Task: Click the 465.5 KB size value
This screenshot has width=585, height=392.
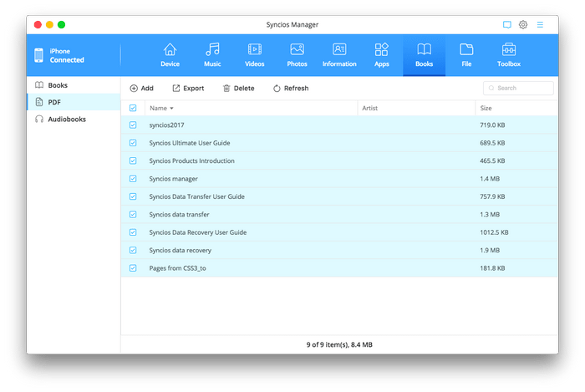Action: (492, 160)
